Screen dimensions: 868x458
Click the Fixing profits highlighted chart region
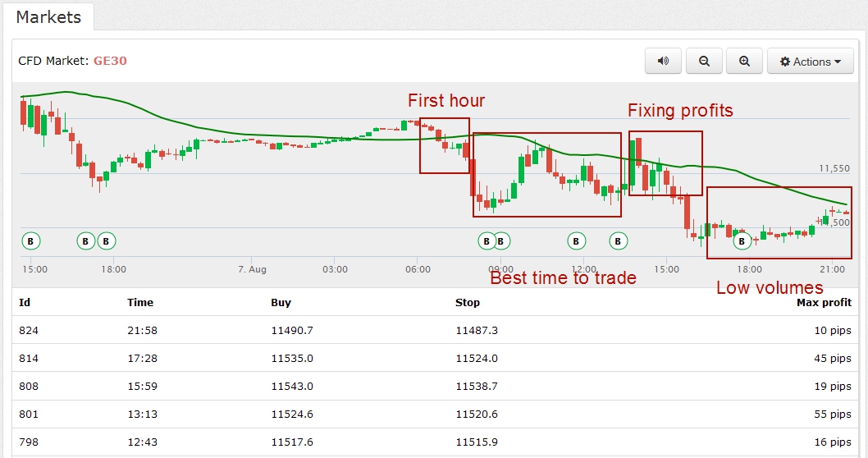pos(665,163)
